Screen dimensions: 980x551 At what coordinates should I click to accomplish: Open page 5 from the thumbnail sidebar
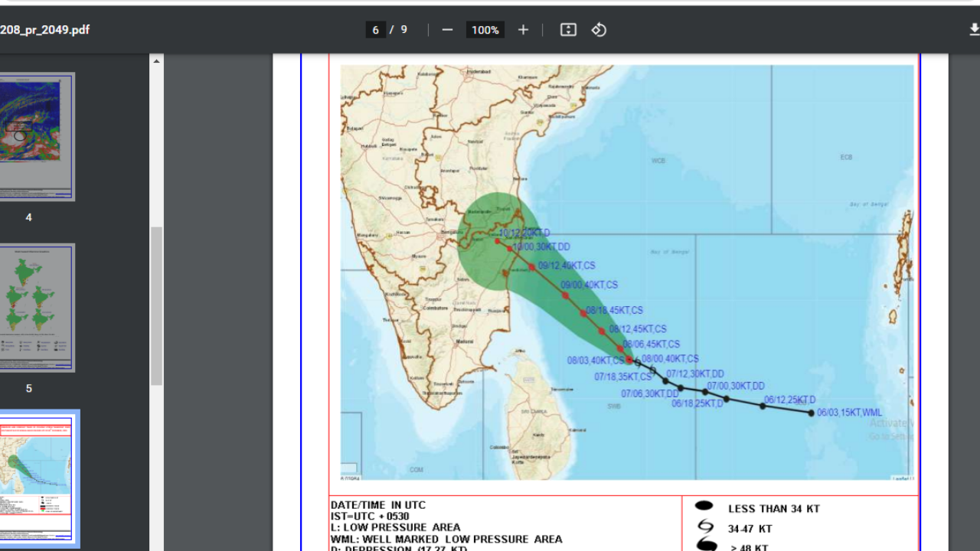(x=38, y=307)
